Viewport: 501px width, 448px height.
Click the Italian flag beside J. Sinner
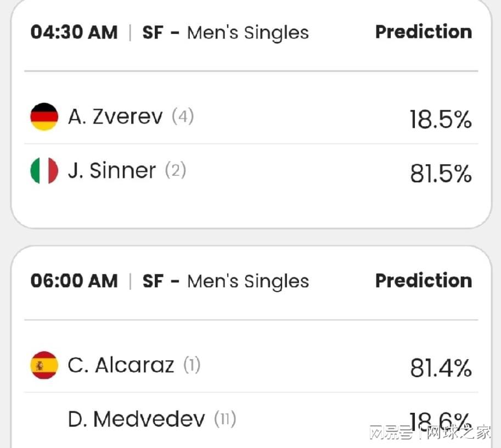44,171
